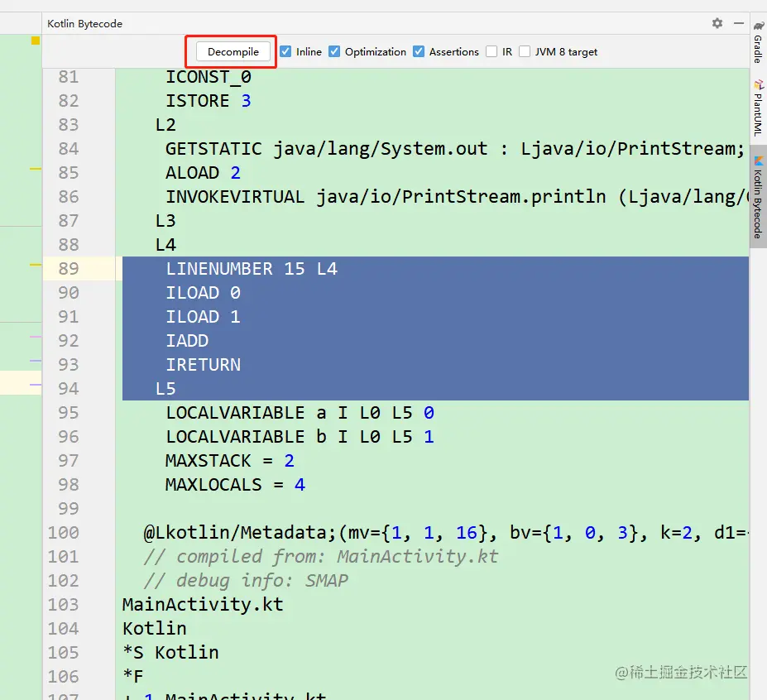Click the 'debug info: SMAP' comment

(246, 580)
